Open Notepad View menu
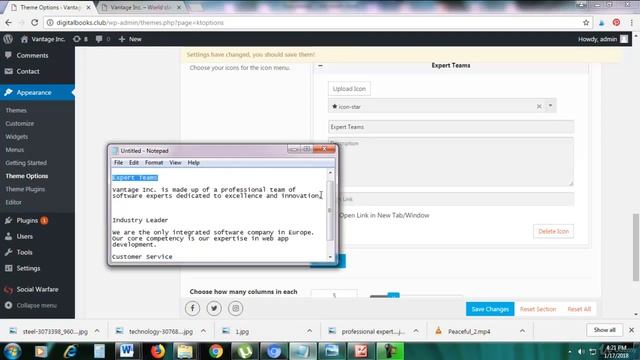This screenshot has width=640, height=360. tap(175, 162)
